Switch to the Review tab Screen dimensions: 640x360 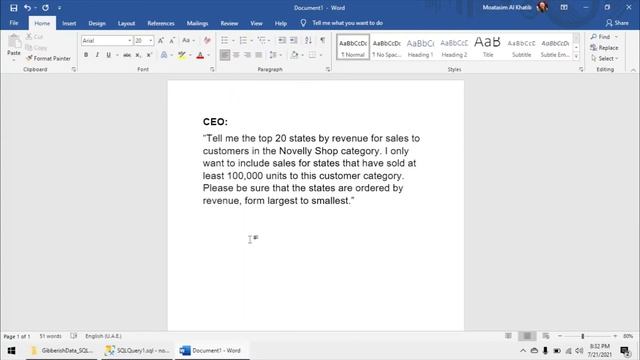coord(229,23)
